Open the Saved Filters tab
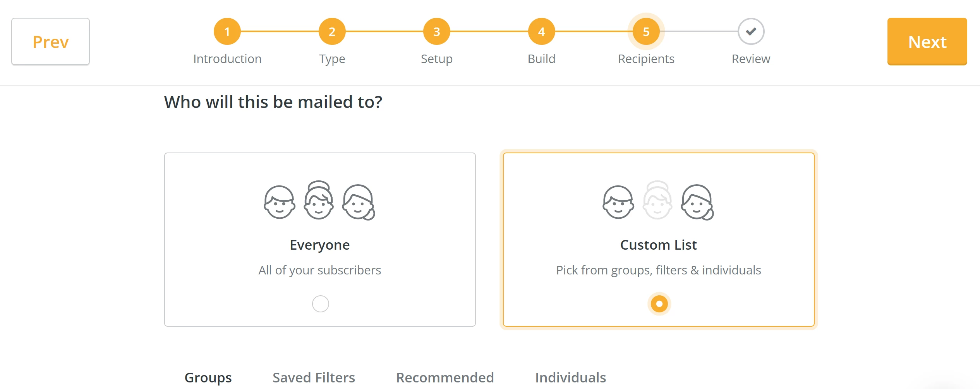Viewport: 980px width, 389px height. tap(314, 377)
